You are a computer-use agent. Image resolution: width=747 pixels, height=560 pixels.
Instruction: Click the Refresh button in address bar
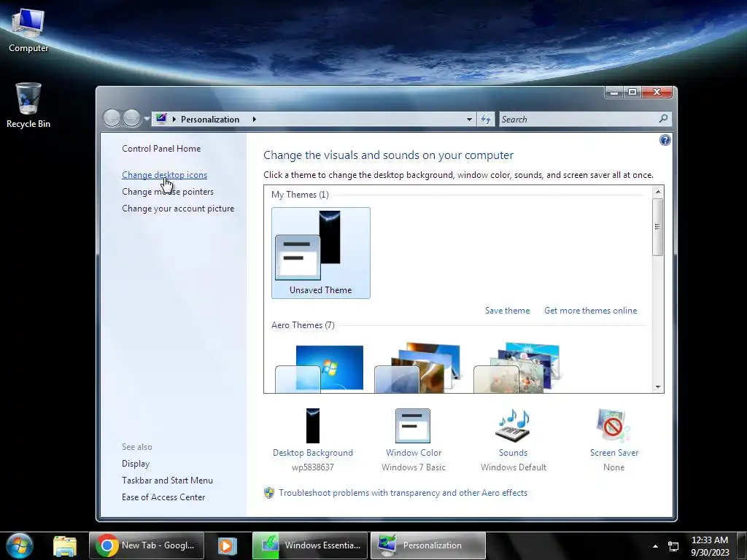click(x=486, y=119)
